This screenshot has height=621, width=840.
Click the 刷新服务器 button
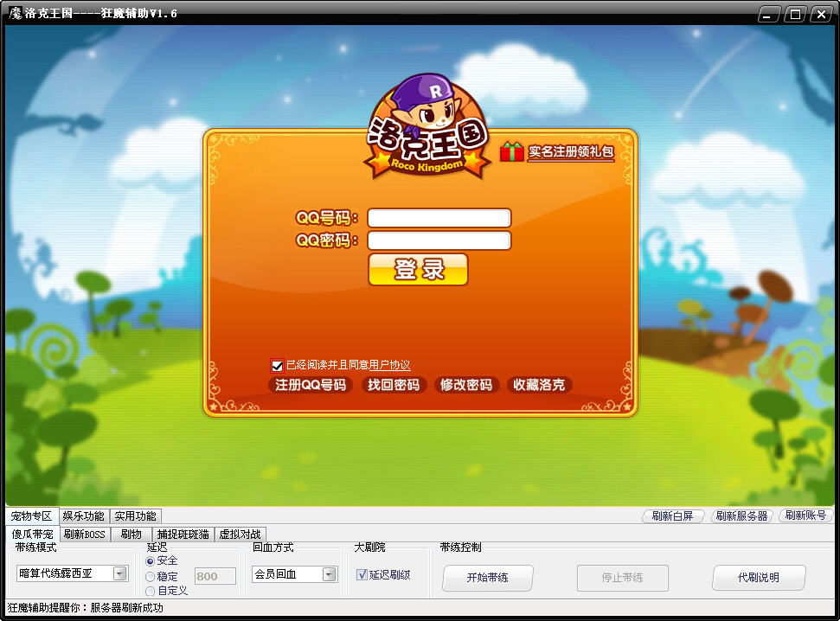(x=742, y=516)
